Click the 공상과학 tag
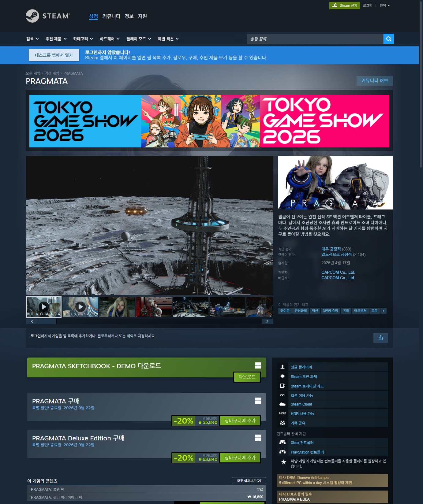The height and width of the screenshot is (504, 423). [301, 311]
